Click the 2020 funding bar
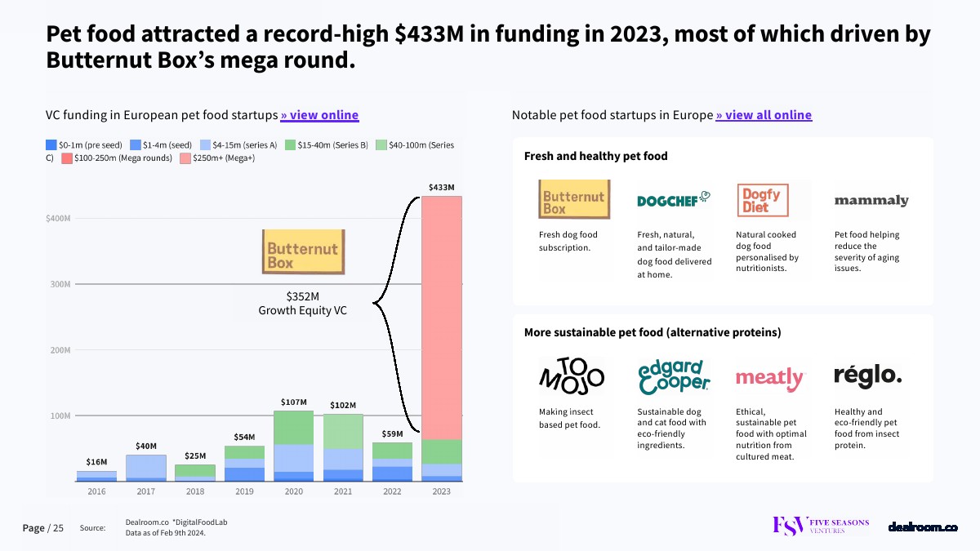Screen dimensions: 980x551 (x=293, y=446)
